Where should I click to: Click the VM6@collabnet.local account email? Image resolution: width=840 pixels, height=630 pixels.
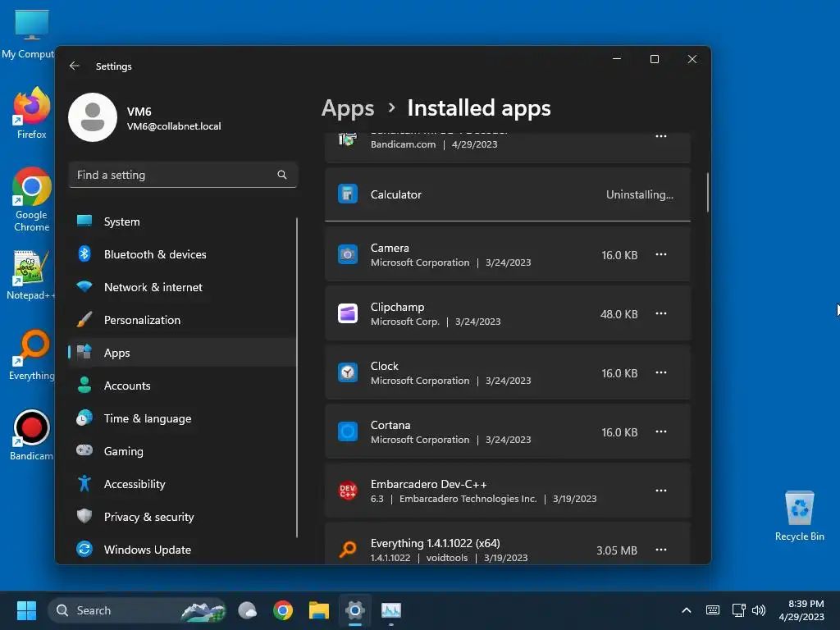pos(174,126)
